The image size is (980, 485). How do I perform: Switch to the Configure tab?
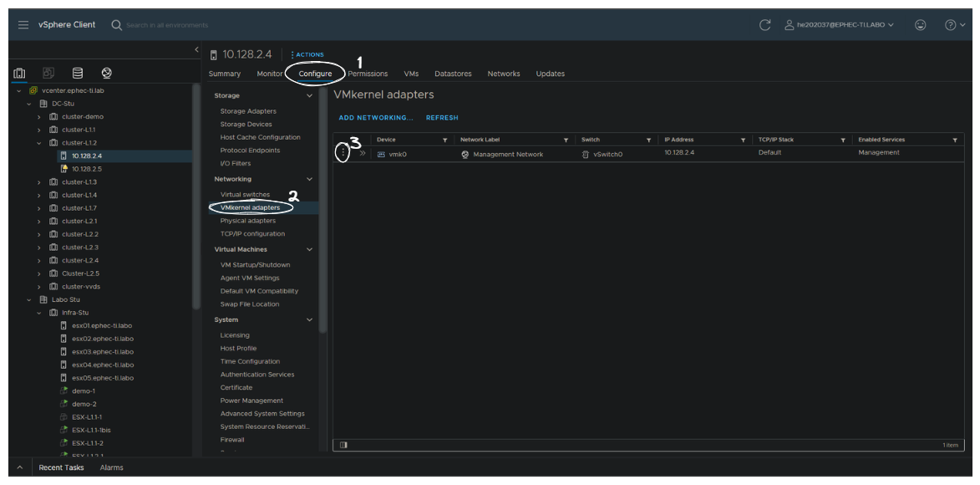click(x=315, y=74)
